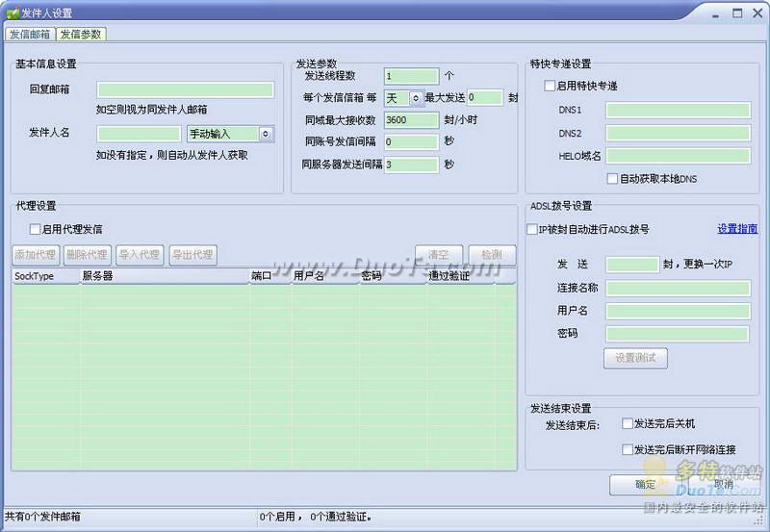Open the 设置指南 link

(736, 229)
